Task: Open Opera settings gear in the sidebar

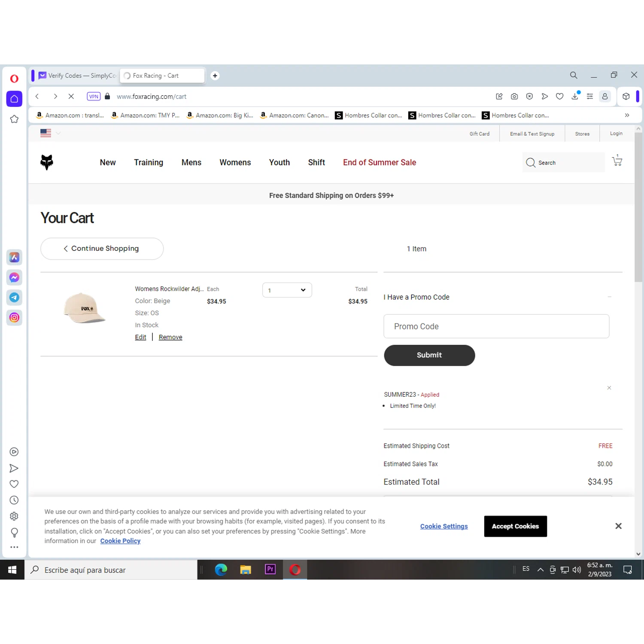Action: tap(14, 516)
